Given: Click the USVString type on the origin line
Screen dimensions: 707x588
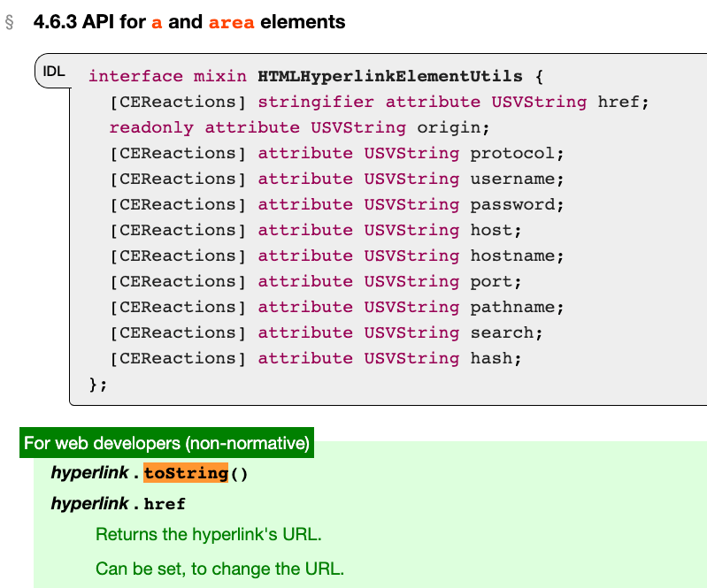Looking at the screenshot, I should tap(358, 127).
